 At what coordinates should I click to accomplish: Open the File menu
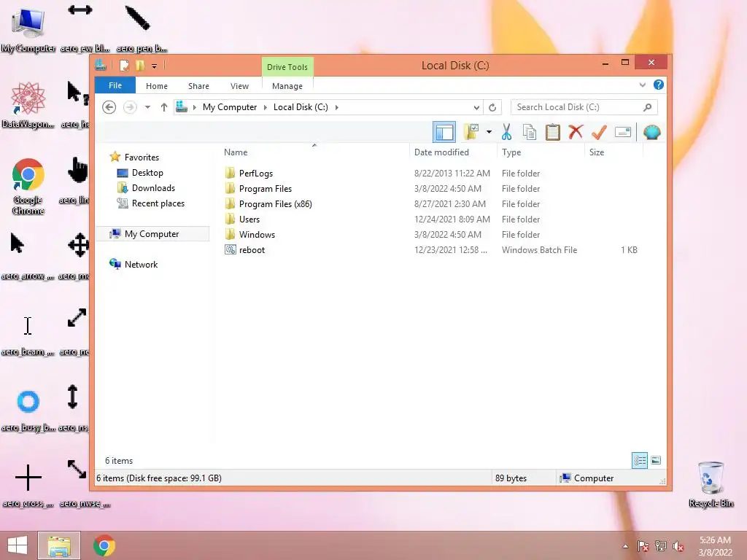click(x=115, y=85)
